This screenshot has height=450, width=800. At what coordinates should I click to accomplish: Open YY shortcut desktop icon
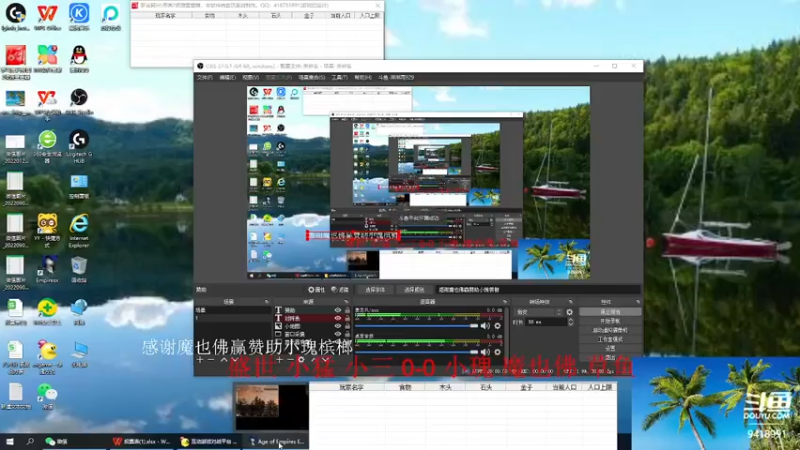(x=47, y=231)
